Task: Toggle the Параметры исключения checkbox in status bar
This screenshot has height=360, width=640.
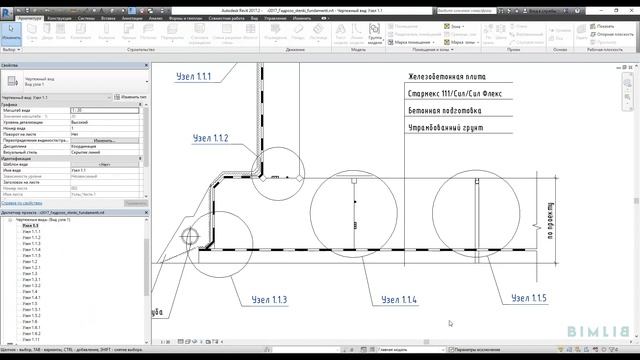Action: tap(451, 350)
